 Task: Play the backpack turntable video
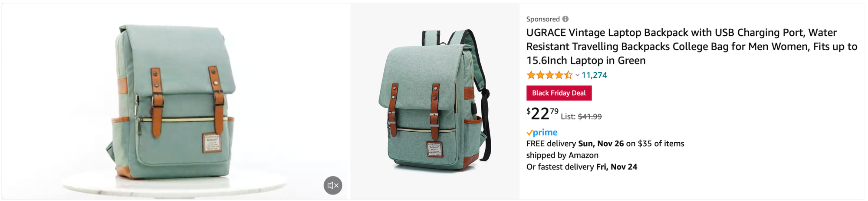[175, 101]
